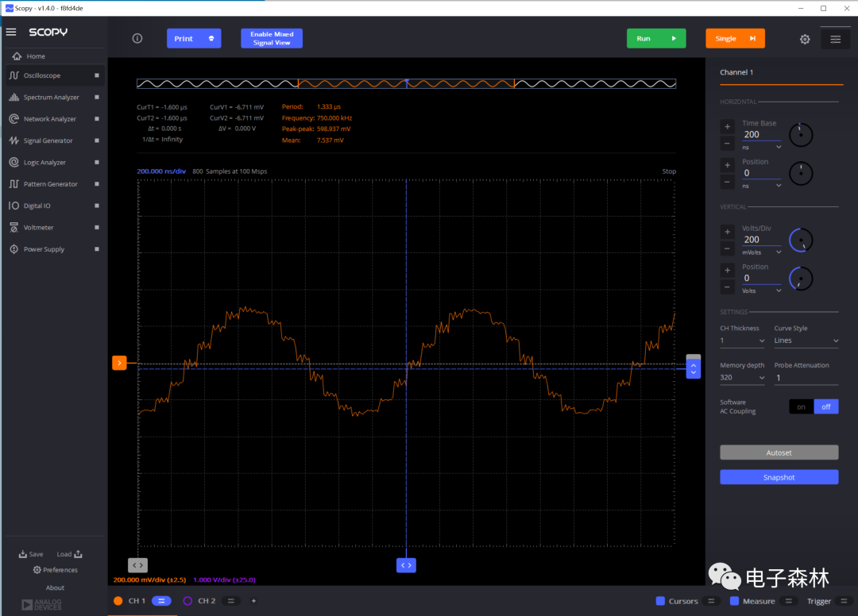
Task: Open Cursors settings menu icon
Action: (x=711, y=601)
